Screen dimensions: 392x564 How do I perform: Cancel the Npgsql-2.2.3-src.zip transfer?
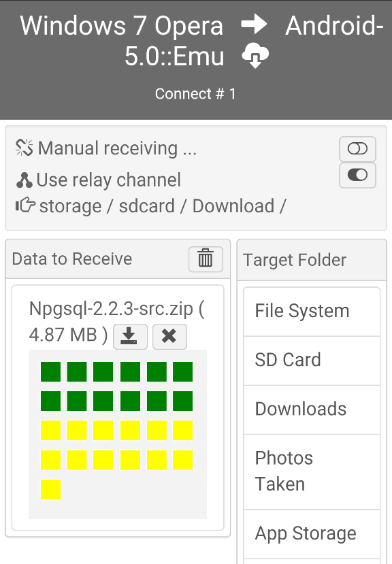click(x=169, y=336)
